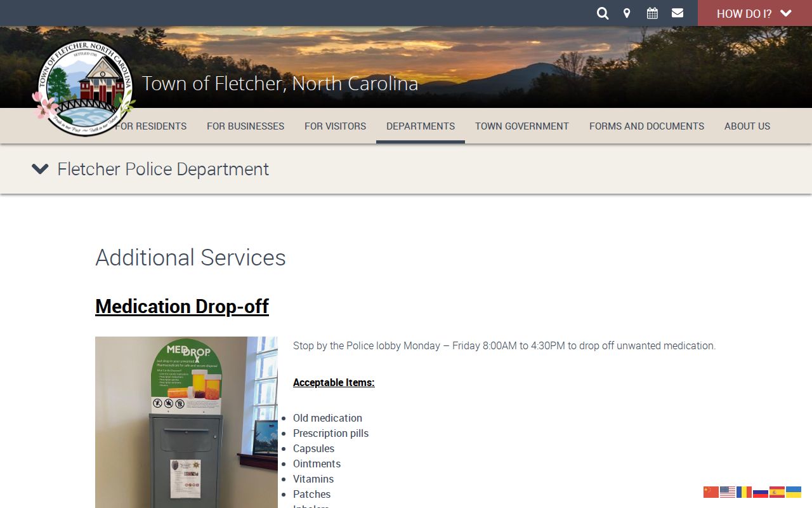Select the United States flag language icon

pos(728,492)
